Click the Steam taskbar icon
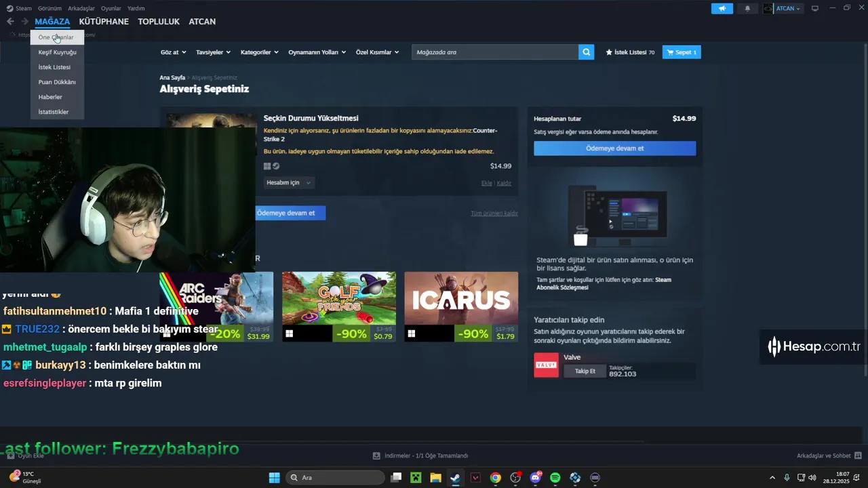The image size is (868, 488). click(x=455, y=478)
